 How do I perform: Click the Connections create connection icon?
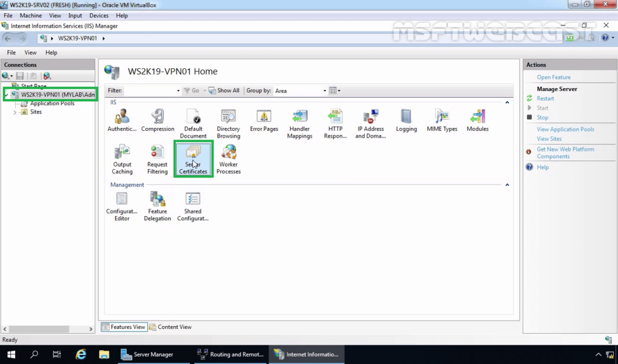[7, 75]
